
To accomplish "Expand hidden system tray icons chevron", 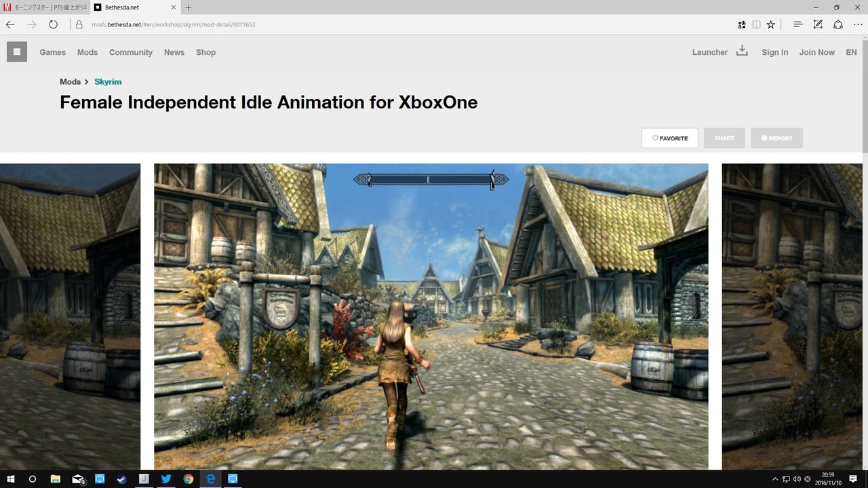I will tap(775, 479).
